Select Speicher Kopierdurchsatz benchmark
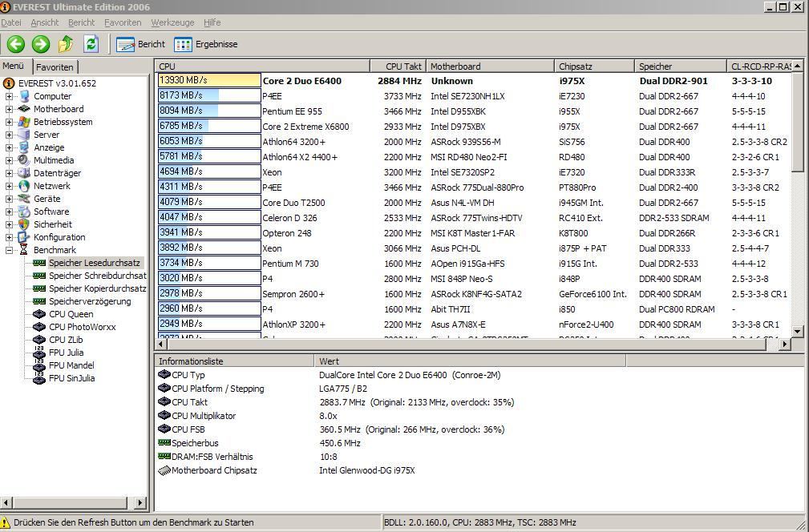The width and height of the screenshot is (809, 532). click(x=98, y=288)
